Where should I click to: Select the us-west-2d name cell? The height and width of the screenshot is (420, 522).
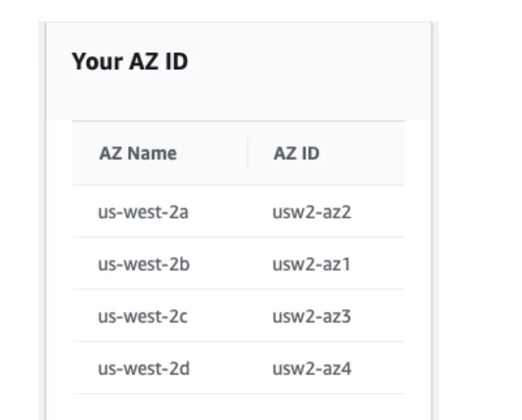tap(144, 369)
